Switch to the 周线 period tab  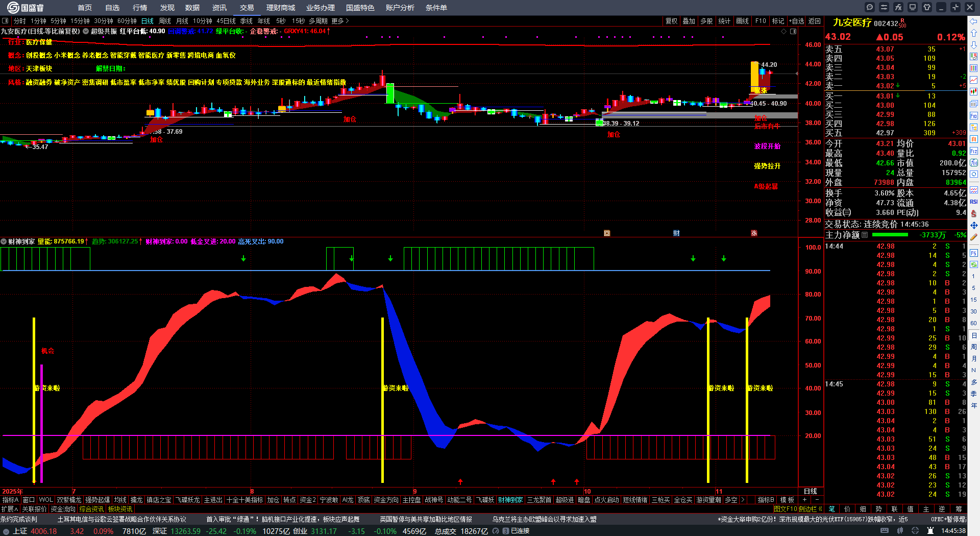coord(165,21)
